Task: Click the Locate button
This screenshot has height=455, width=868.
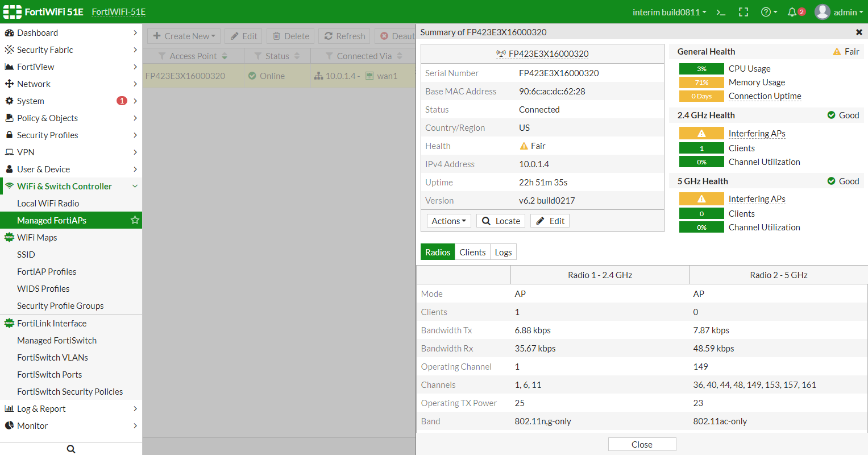Action: coord(501,221)
